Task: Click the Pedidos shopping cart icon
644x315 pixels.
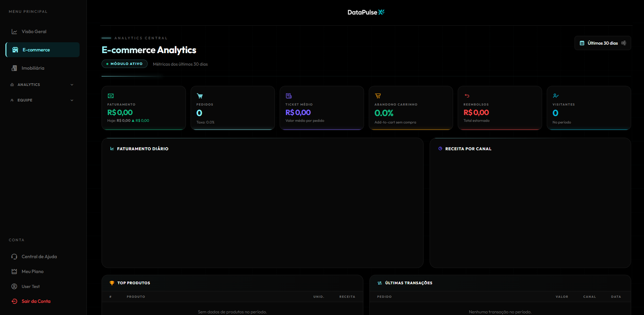Action: [x=200, y=96]
